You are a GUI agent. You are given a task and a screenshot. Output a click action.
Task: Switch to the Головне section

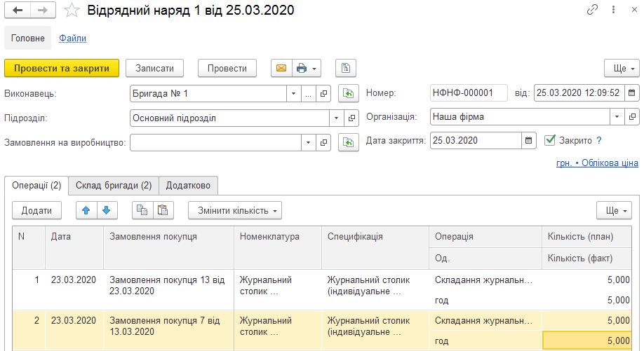pyautogui.click(x=28, y=38)
